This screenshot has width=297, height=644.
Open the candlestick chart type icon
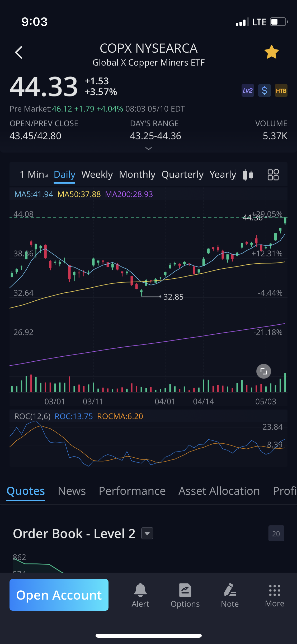tap(248, 175)
